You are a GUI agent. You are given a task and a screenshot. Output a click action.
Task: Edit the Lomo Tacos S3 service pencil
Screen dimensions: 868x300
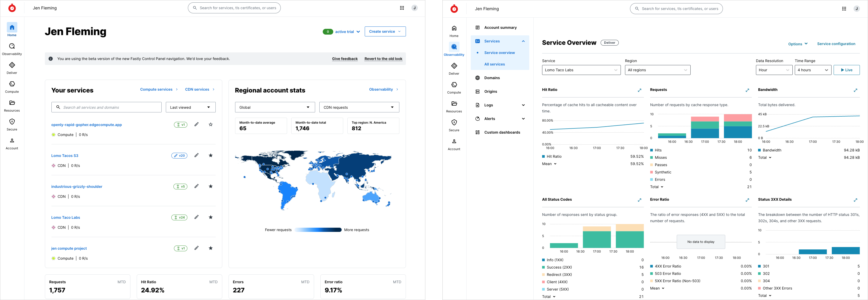click(196, 155)
